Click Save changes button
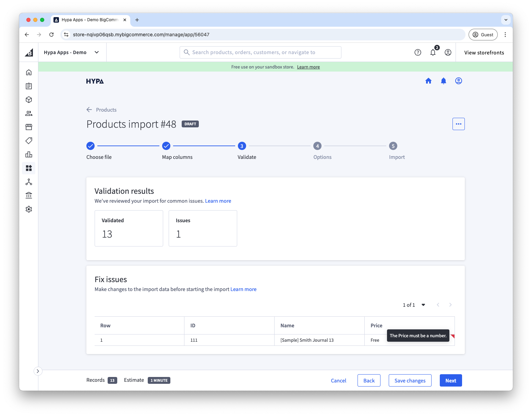The width and height of the screenshot is (532, 416). click(410, 380)
